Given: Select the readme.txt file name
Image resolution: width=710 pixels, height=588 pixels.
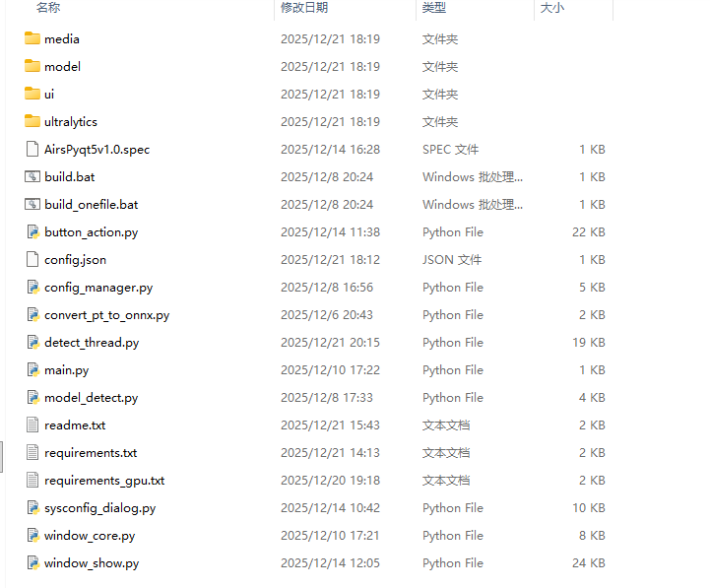Looking at the screenshot, I should (75, 425).
